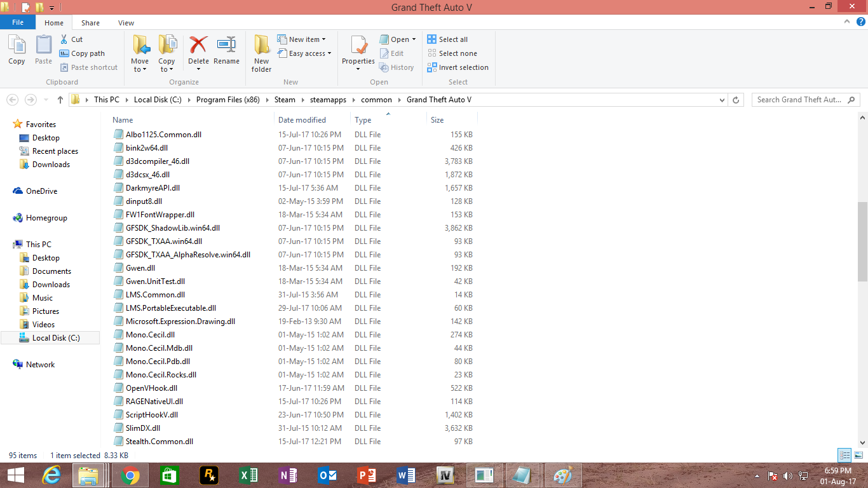Open the address bar history dropdown
This screenshot has height=488, width=868.
722,100
